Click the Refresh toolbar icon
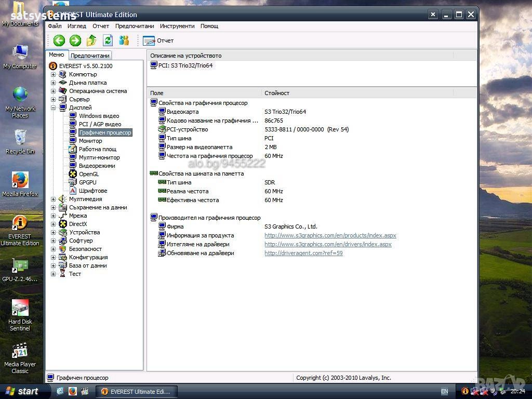The height and width of the screenshot is (399, 532). coord(108,41)
